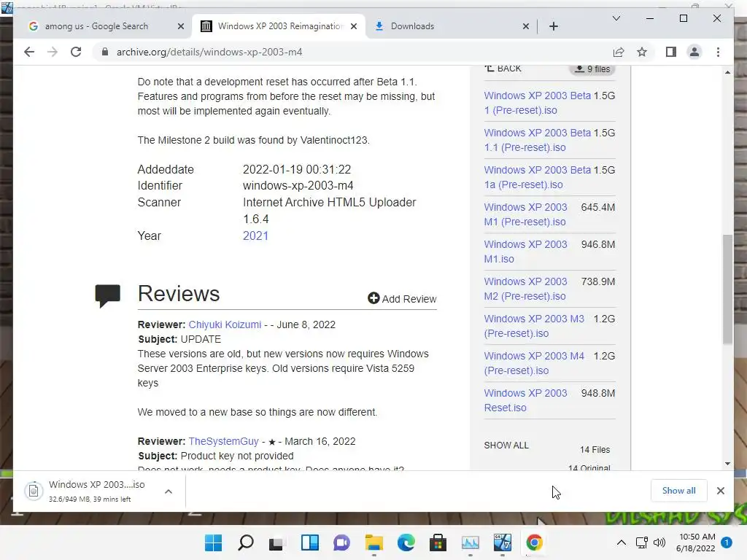Open the notification badge in the tray
The height and width of the screenshot is (560, 747).
pyautogui.click(x=727, y=542)
